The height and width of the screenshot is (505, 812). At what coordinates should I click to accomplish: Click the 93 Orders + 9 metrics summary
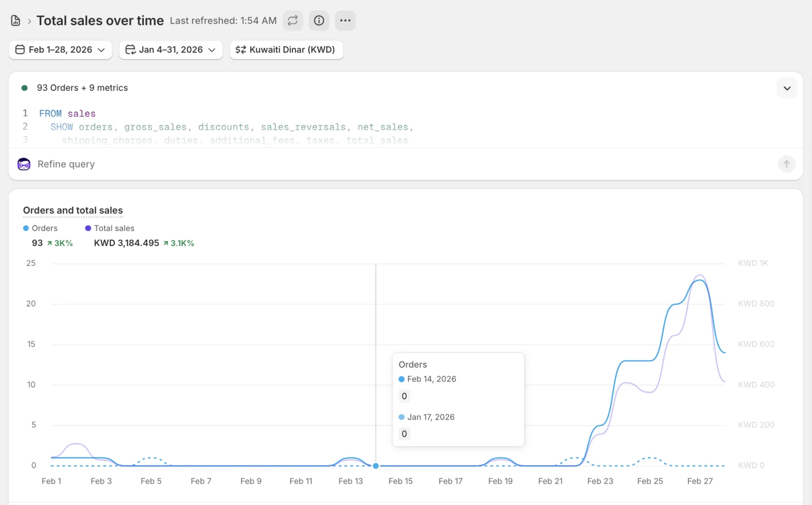point(82,88)
